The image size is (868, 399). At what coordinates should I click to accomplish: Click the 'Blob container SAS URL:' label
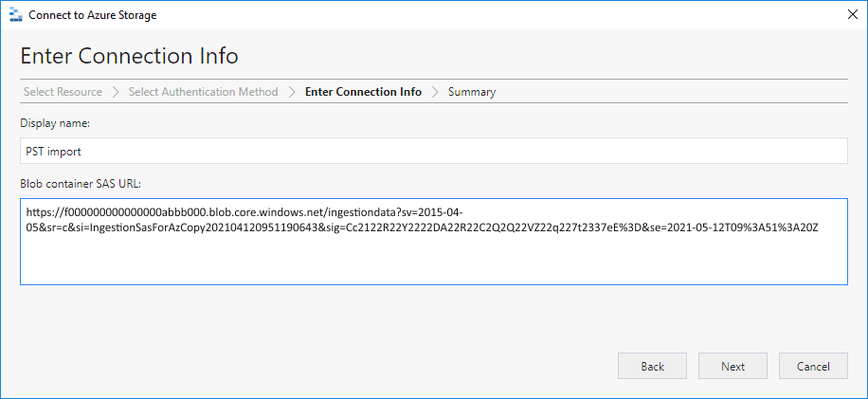point(81,182)
